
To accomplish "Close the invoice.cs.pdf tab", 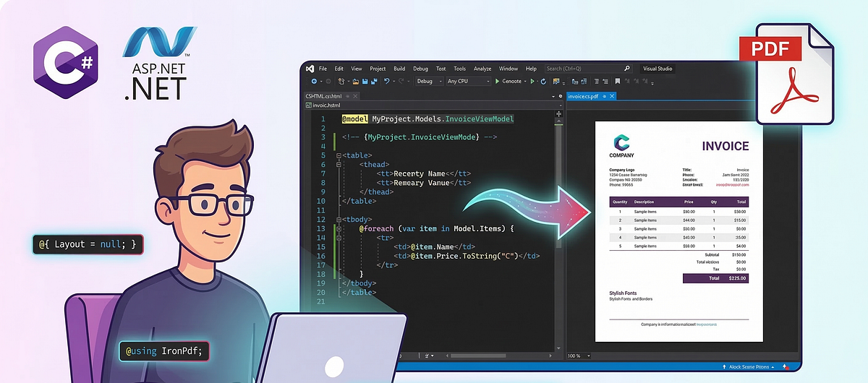I will [x=612, y=96].
